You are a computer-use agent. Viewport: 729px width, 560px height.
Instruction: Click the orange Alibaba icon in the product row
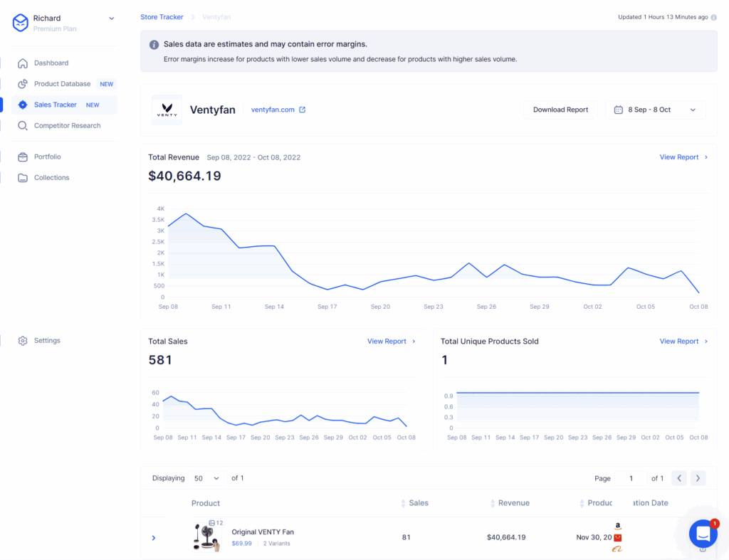tap(617, 549)
